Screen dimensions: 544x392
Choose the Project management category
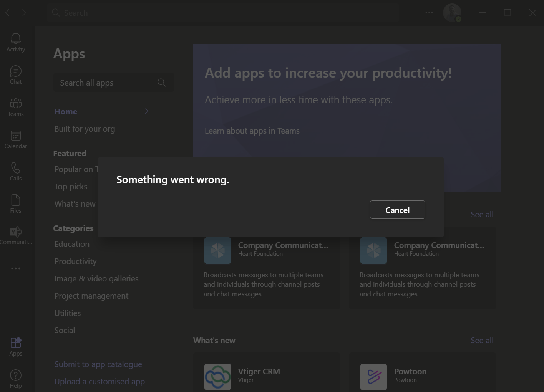tap(91, 296)
